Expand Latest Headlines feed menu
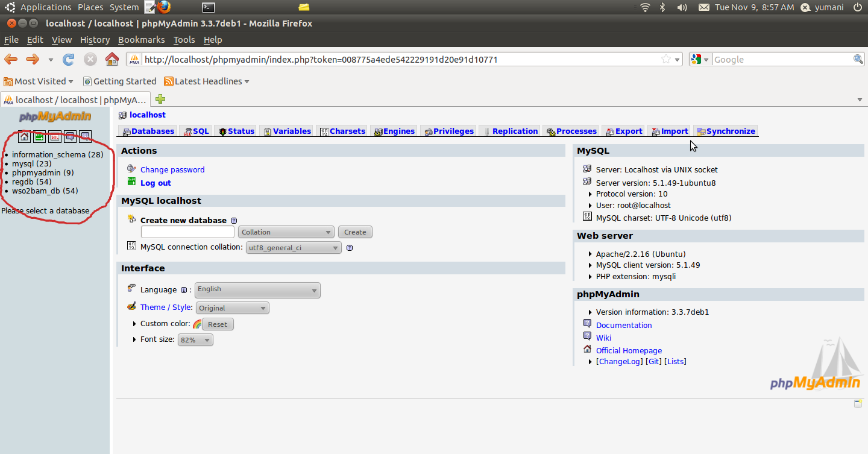The height and width of the screenshot is (454, 868). click(207, 81)
